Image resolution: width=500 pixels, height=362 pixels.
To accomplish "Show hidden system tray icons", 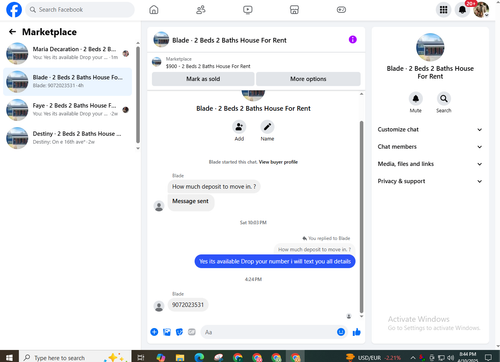I will click(x=413, y=358).
